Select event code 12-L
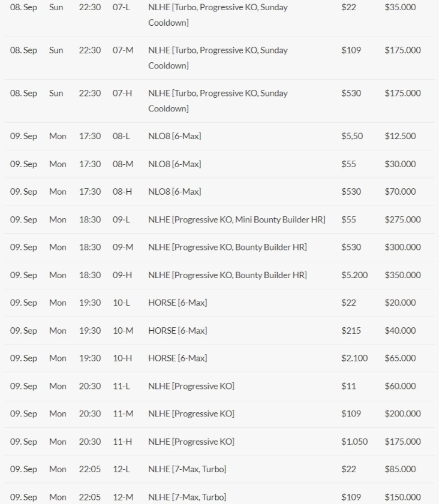439x504 pixels. click(x=121, y=469)
